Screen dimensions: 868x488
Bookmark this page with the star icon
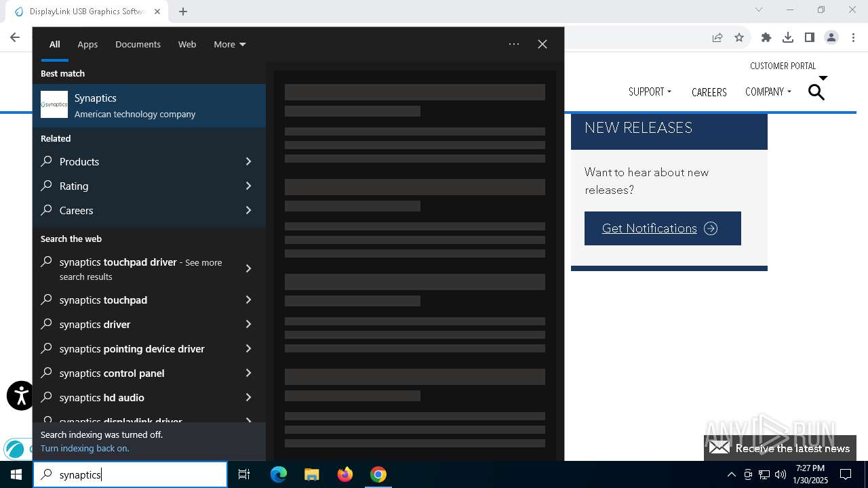pos(739,37)
